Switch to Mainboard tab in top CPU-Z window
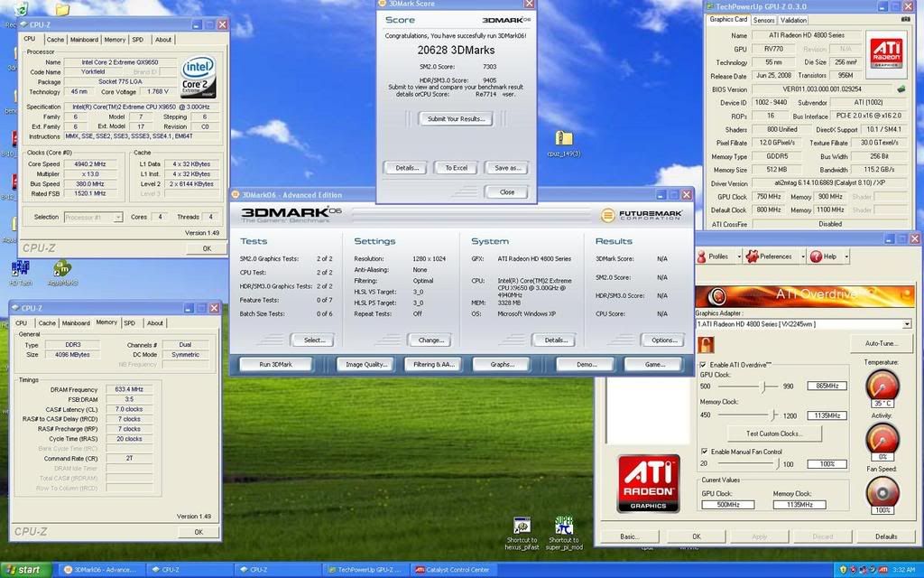Viewport: 924px width, 578px height. 84,40
